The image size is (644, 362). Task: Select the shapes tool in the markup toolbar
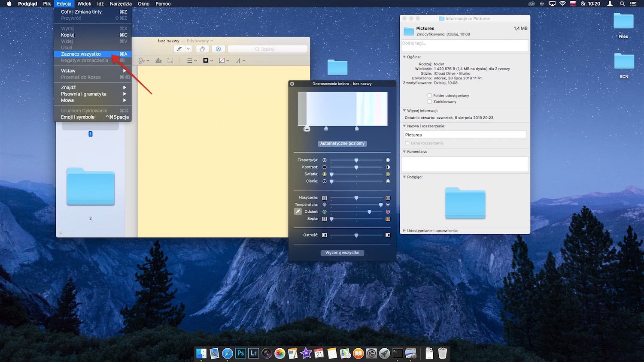pos(158,60)
